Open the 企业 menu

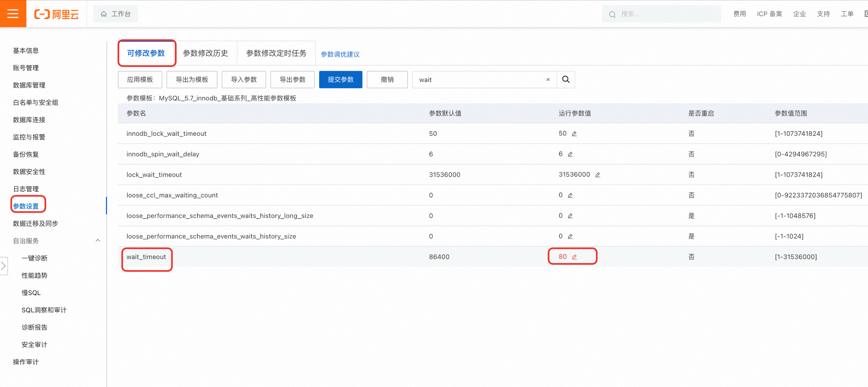799,14
